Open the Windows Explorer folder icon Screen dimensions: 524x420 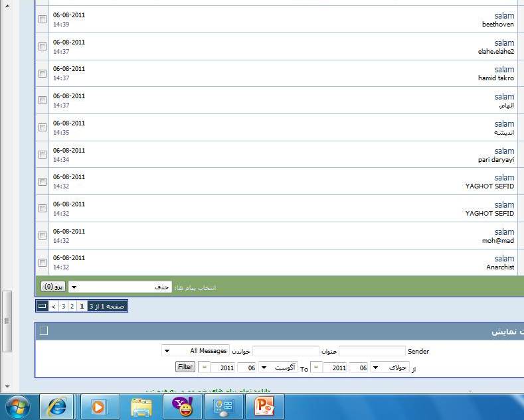tap(141, 406)
